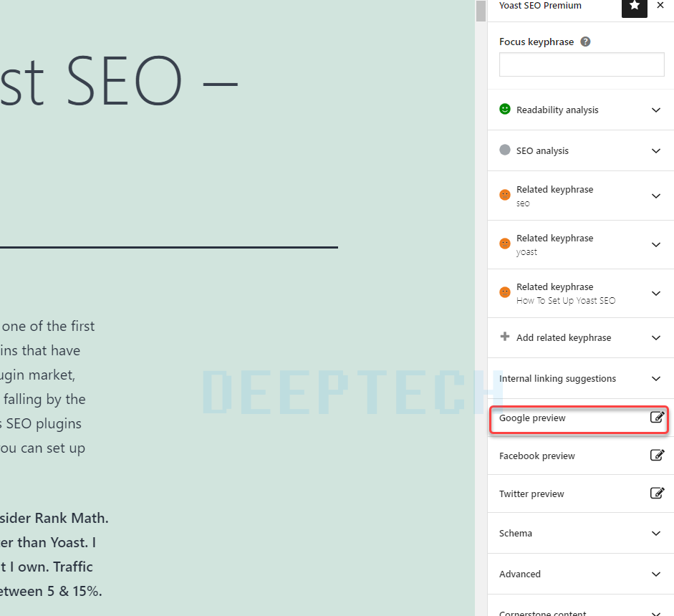Image resolution: width=674 pixels, height=616 pixels.
Task: Expand the Schema section chevron
Action: click(x=655, y=534)
